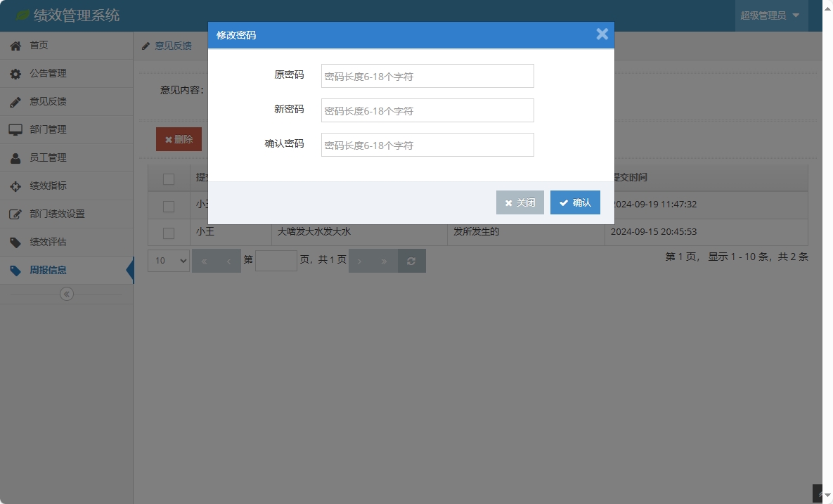Open 绩效评估 via its tag icon

point(15,242)
